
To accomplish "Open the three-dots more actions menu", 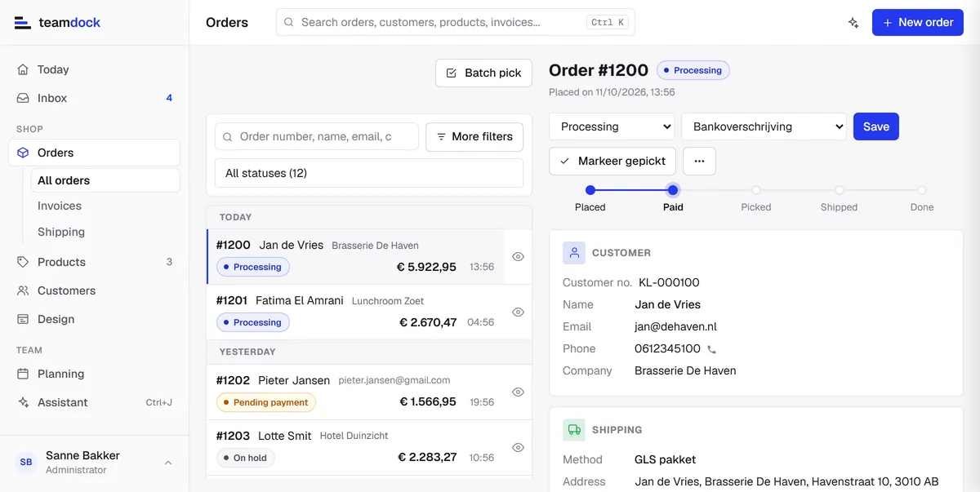I will click(x=699, y=161).
